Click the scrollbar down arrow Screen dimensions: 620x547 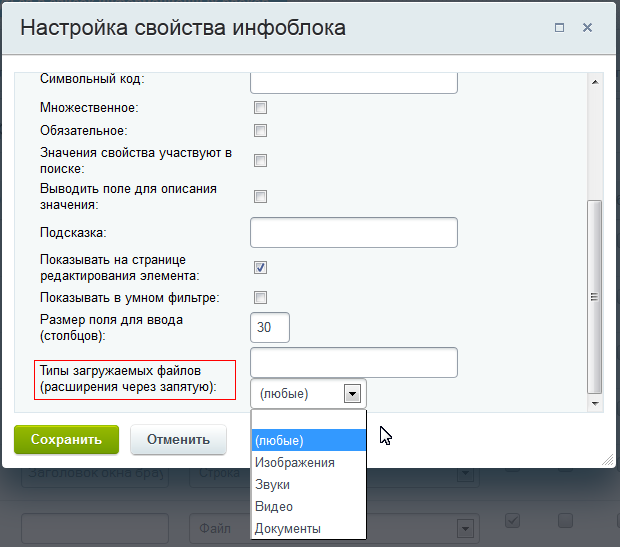[x=595, y=403]
